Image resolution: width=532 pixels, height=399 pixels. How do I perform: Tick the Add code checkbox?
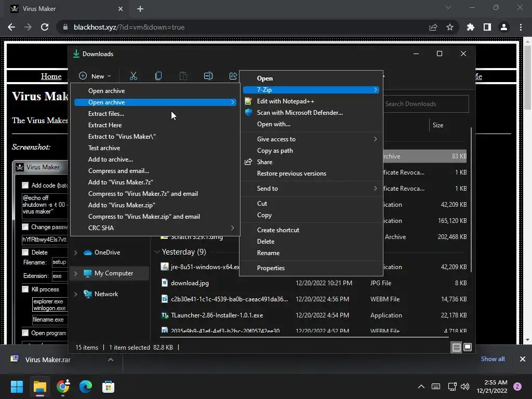[x=25, y=185]
